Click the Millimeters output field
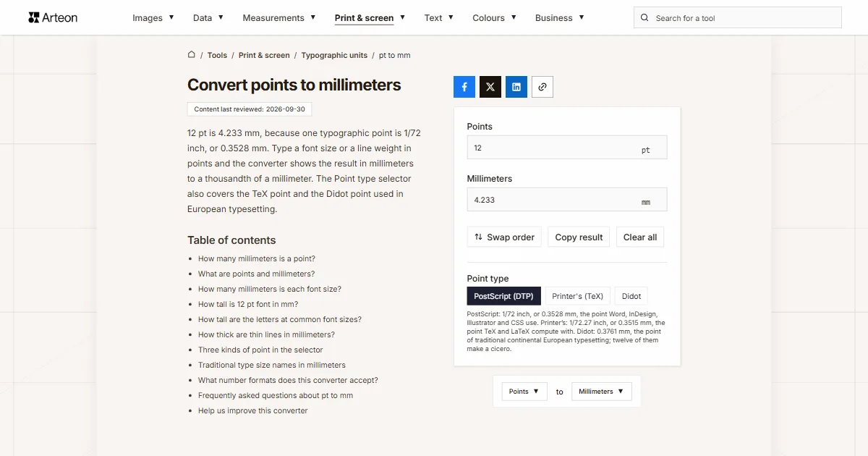 [x=567, y=200]
